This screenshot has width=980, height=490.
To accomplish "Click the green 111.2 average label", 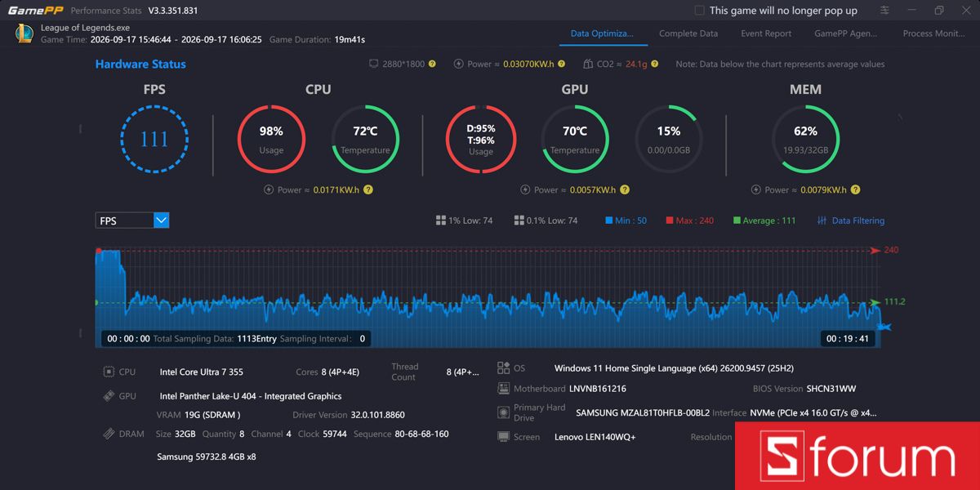I will click(x=894, y=301).
